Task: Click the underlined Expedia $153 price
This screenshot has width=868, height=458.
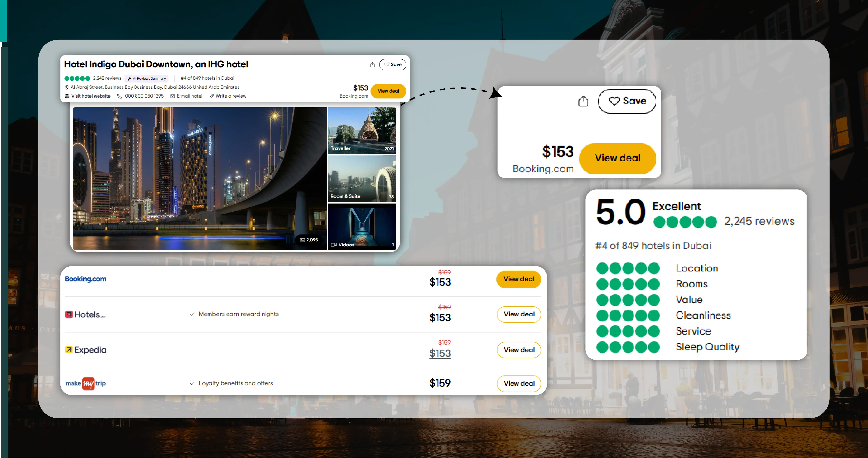Action: pyautogui.click(x=440, y=353)
